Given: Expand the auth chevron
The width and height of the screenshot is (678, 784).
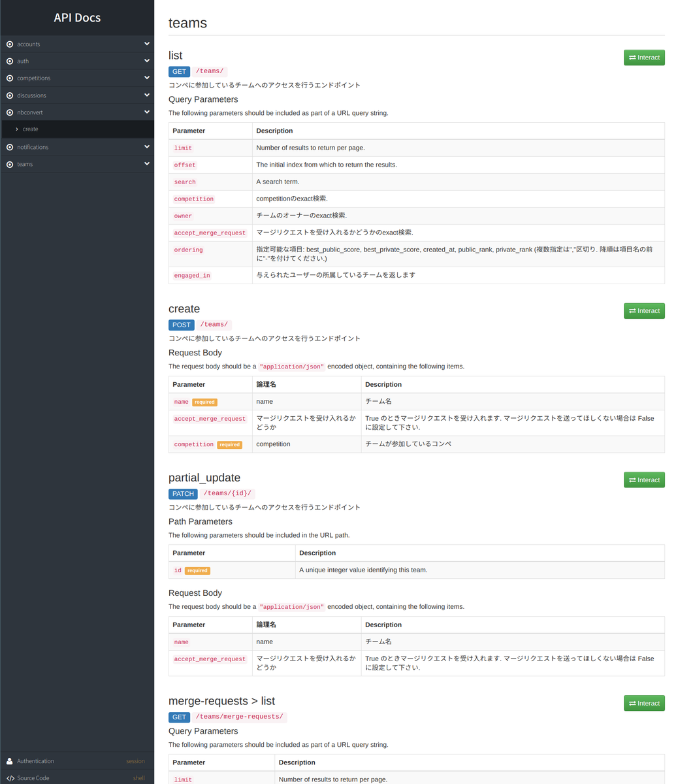Looking at the screenshot, I should (147, 61).
